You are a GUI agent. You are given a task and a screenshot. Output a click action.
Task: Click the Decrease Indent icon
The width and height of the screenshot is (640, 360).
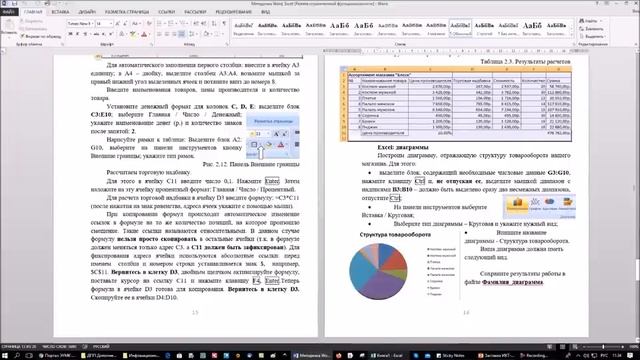pos(196,24)
